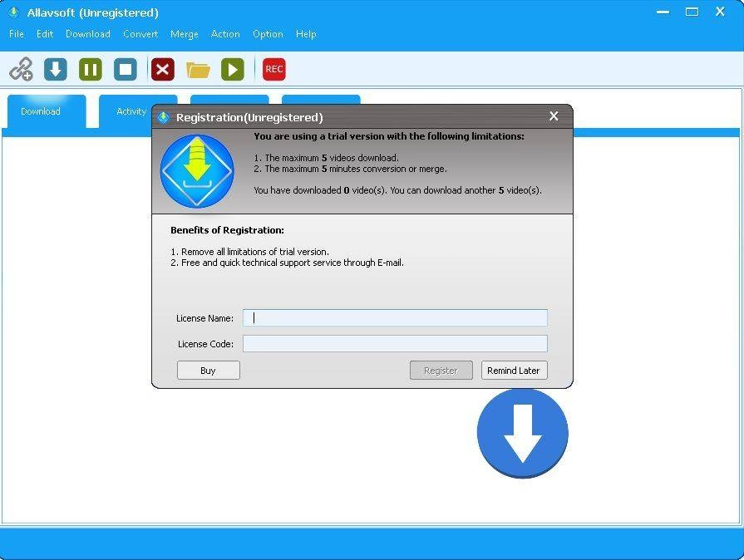Close the Allavsoft main window
Viewport: 744px width, 560px height.
click(720, 12)
